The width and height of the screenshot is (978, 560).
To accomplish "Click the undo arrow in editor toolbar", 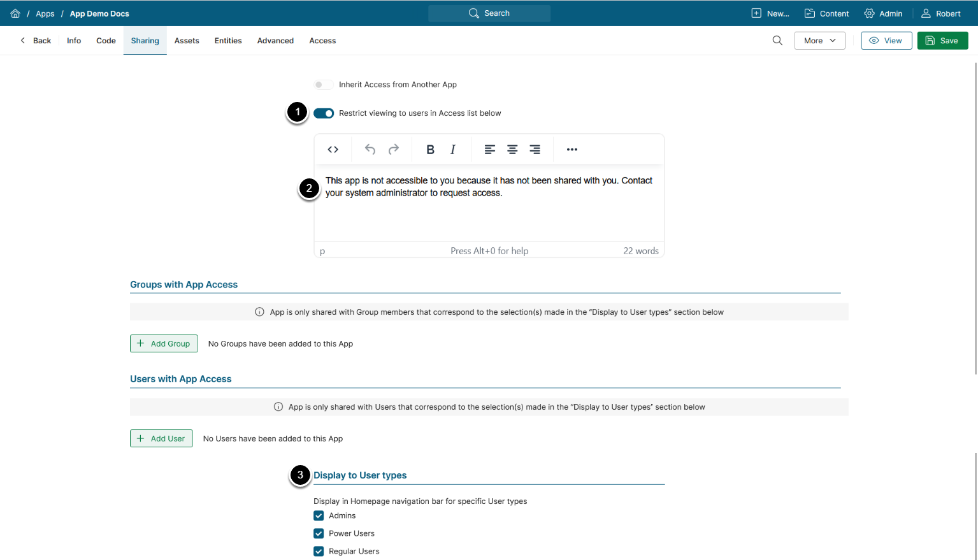I will [370, 150].
